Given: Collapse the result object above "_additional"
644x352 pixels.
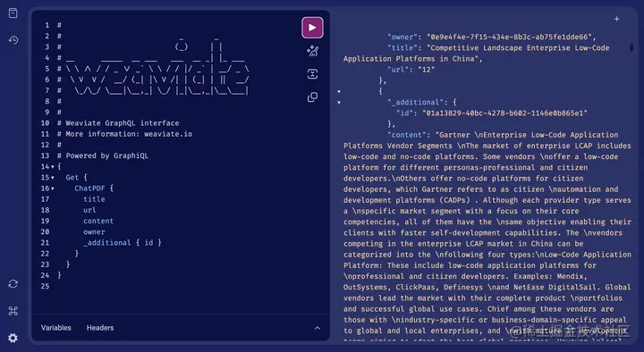Looking at the screenshot, I should point(339,91).
